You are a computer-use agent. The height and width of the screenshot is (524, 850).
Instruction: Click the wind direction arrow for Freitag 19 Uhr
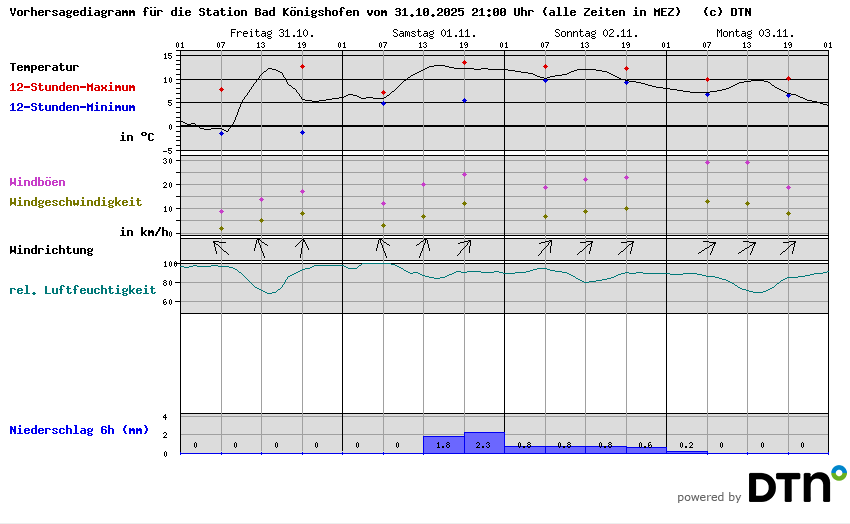(303, 247)
